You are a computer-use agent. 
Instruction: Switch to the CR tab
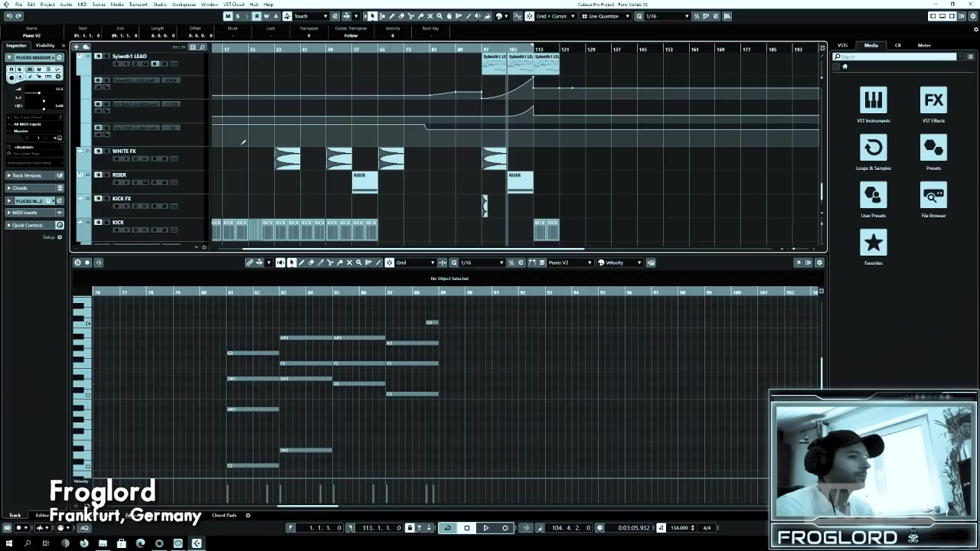coord(898,45)
